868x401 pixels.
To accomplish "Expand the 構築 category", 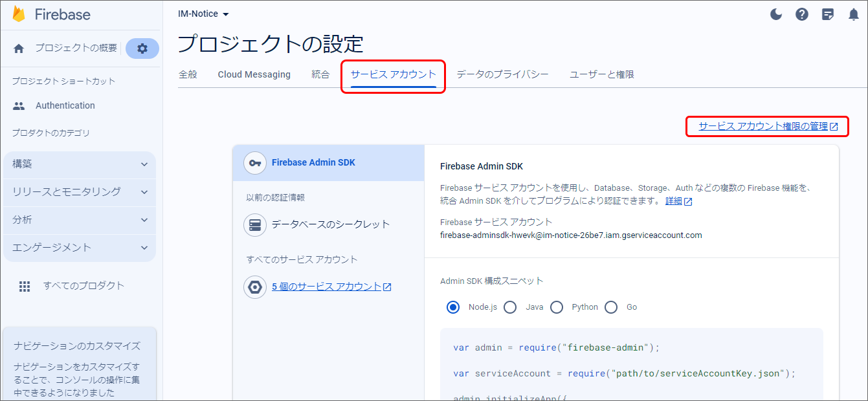I will click(80, 164).
